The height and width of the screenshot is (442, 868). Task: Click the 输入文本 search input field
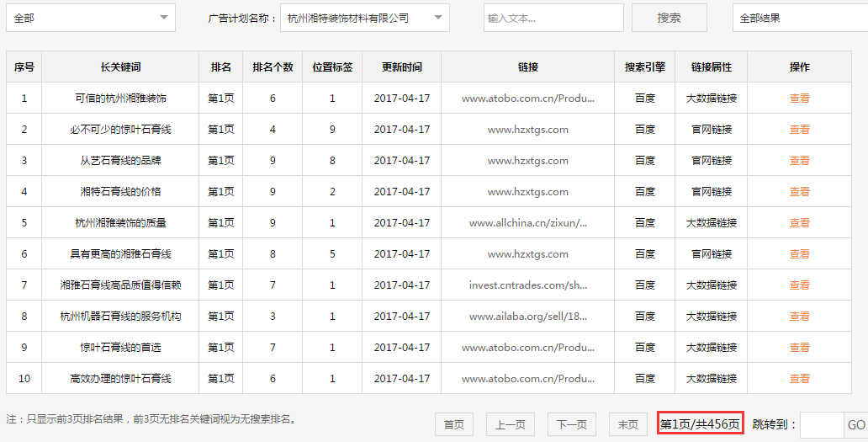553,18
